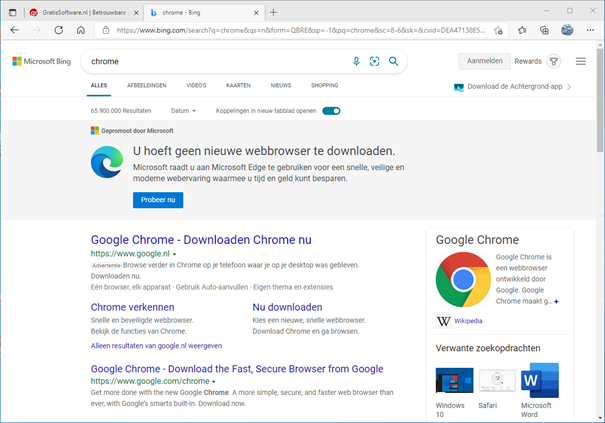Open the Collections icon in toolbar
Image resolution: width=605 pixels, height=423 pixels.
click(x=544, y=30)
